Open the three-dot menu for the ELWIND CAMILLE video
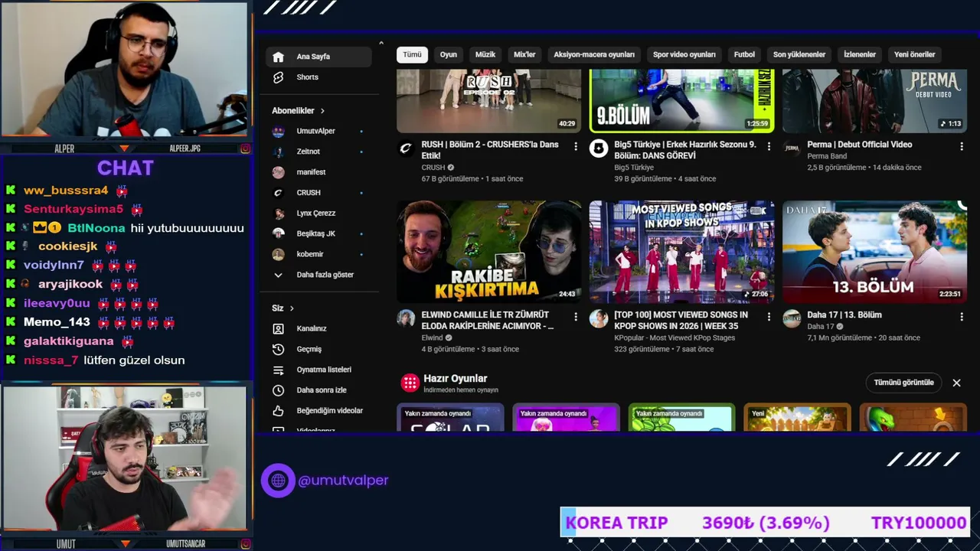Image resolution: width=980 pixels, height=551 pixels. pos(576,316)
